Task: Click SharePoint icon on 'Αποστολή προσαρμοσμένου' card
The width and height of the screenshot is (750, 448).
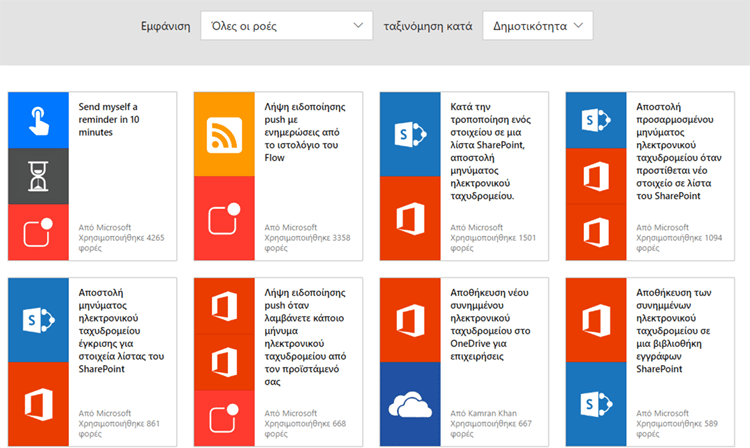Action: coord(596,120)
